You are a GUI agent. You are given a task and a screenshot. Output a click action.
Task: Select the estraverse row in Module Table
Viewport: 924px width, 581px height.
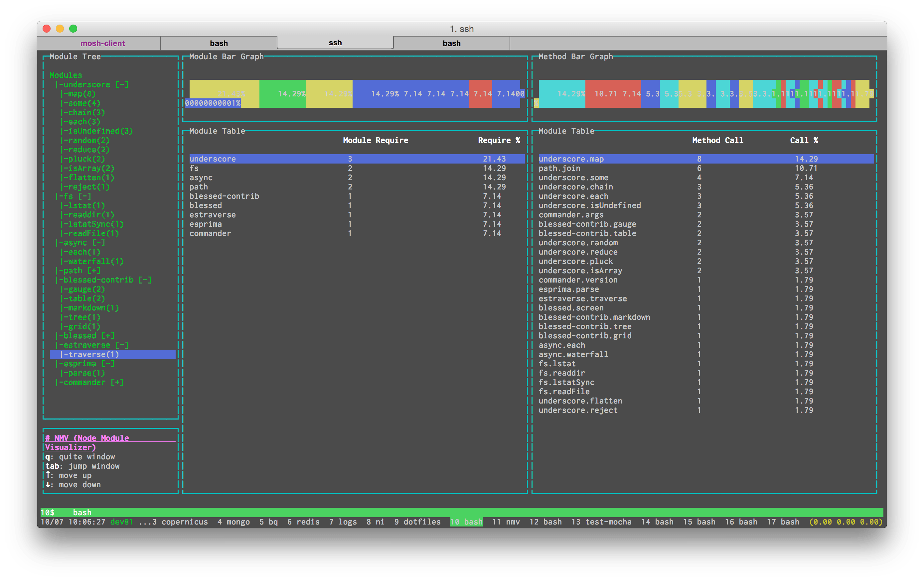click(x=357, y=215)
